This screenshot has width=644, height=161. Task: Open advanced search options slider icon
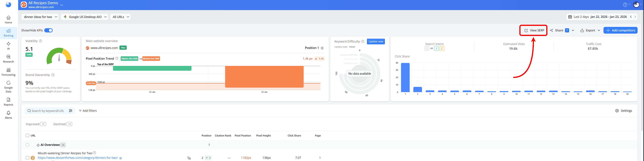[x=71, y=111]
